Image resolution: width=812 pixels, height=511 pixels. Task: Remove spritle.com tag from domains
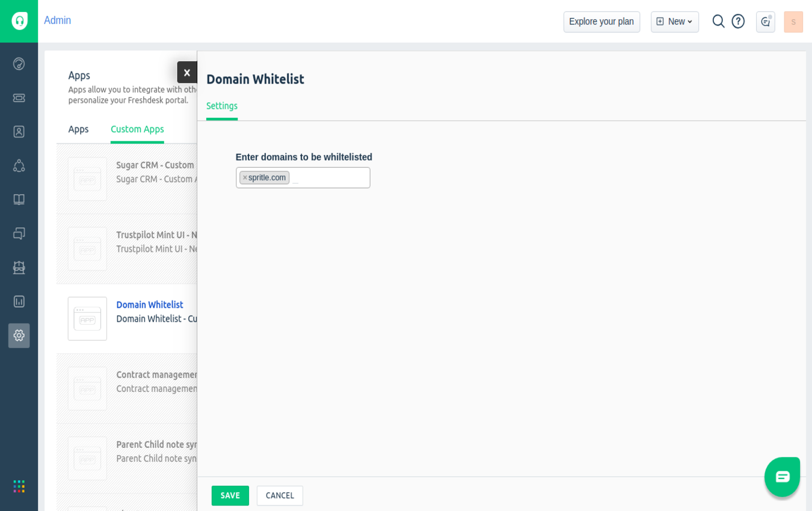(245, 177)
